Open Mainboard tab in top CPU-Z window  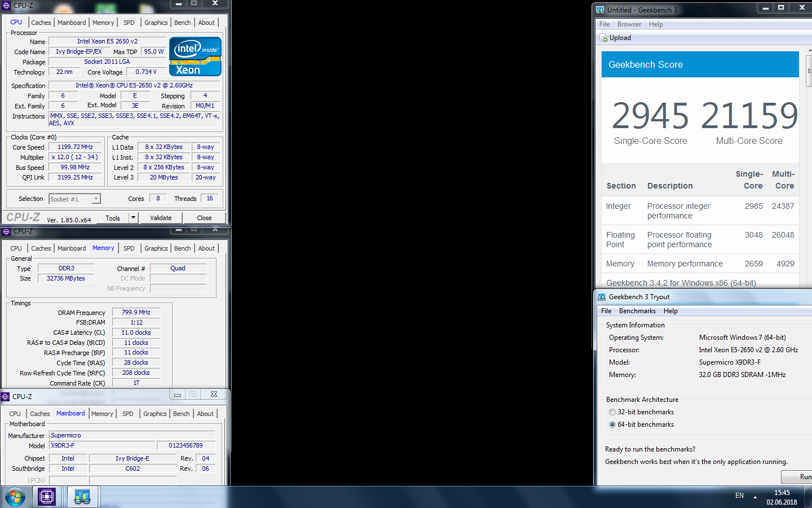coord(72,23)
